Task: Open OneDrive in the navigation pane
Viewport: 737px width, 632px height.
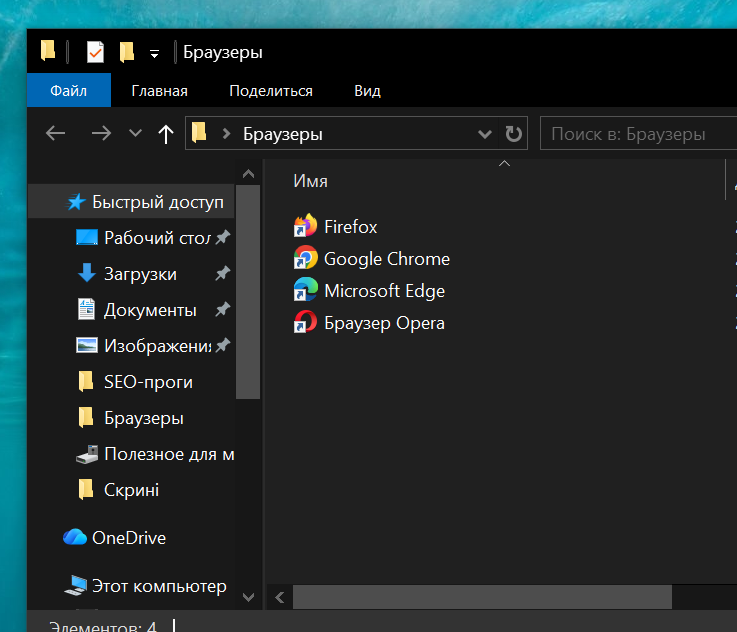Action: tap(129, 538)
